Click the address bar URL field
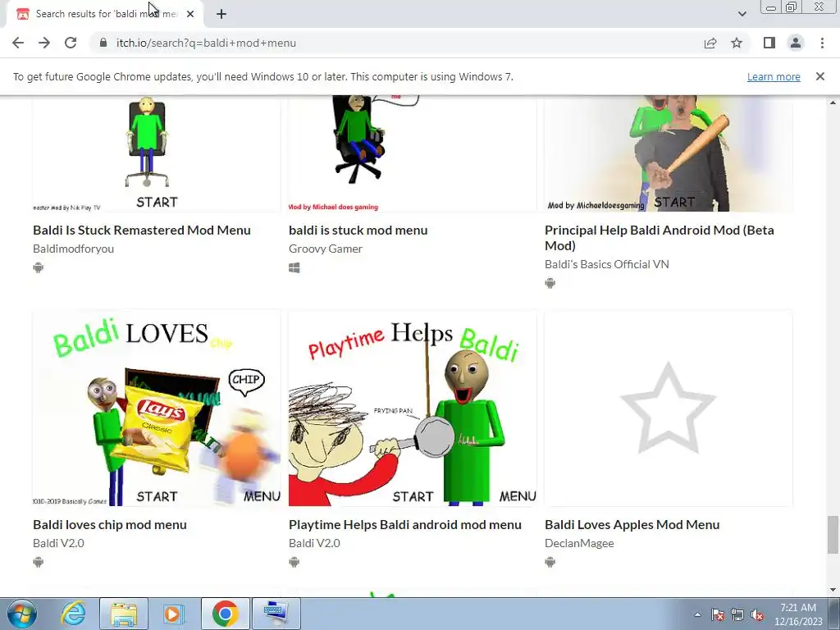 (396, 43)
